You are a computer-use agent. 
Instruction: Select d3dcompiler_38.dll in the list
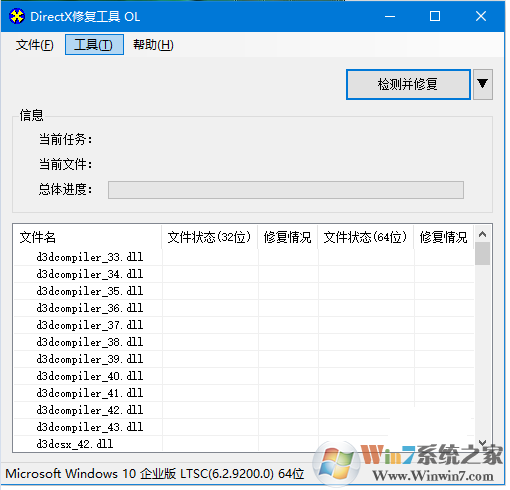(x=90, y=342)
